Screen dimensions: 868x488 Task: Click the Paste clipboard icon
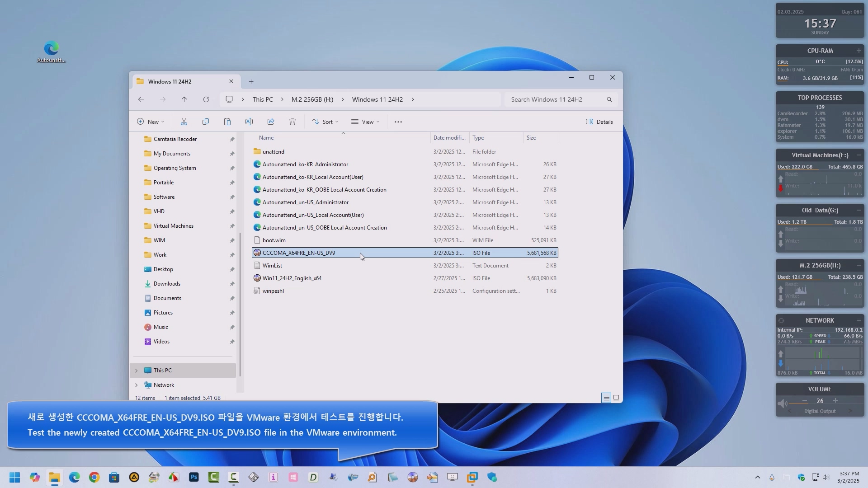(227, 122)
